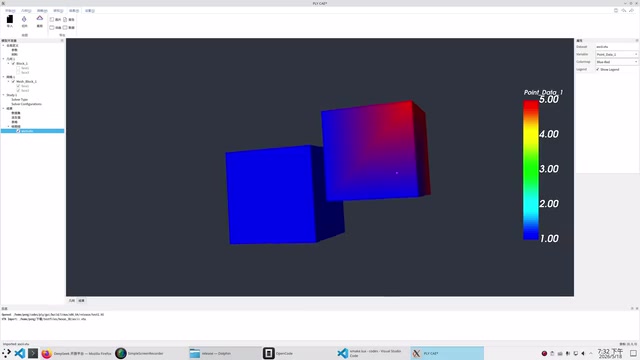The width and height of the screenshot is (640, 360).
Task: Click the show desktop button at the taskbar end
Action: pyautogui.click(x=633, y=353)
